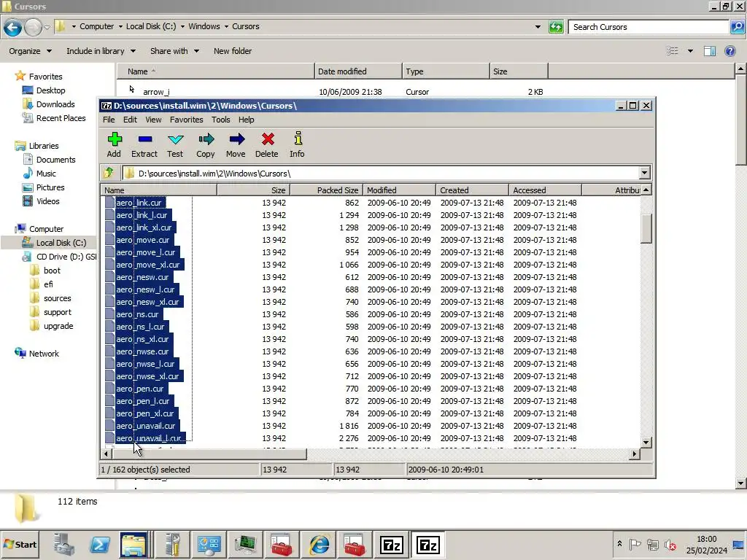Run Test on the selected archive files

175,145
